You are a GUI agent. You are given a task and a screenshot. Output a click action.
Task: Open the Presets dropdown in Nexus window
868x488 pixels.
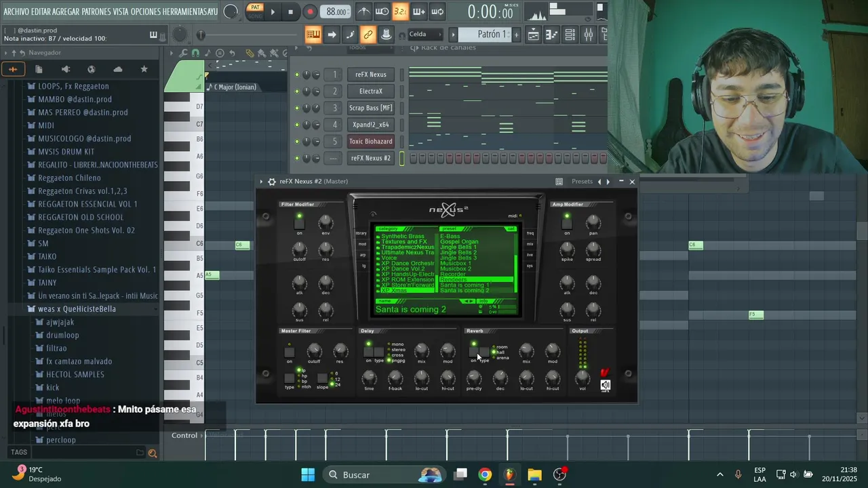(x=582, y=182)
